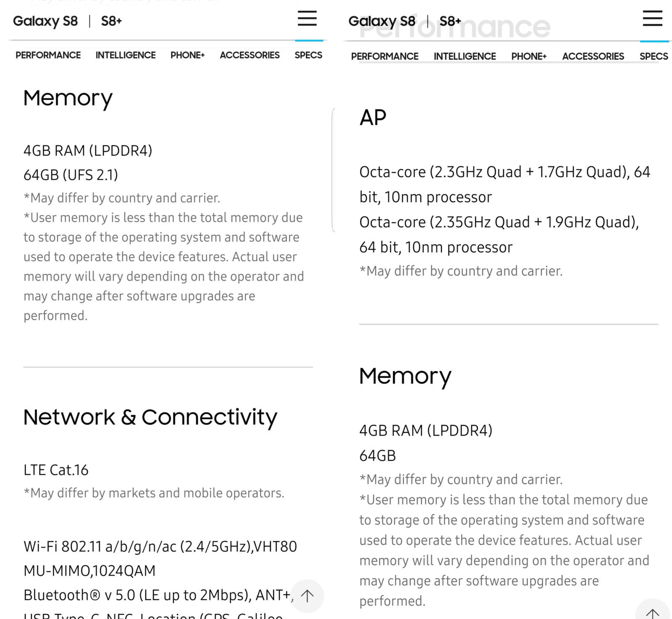Go to the Accessories tab in the right screenshot
Screen dimensions: 672x619
tap(593, 56)
